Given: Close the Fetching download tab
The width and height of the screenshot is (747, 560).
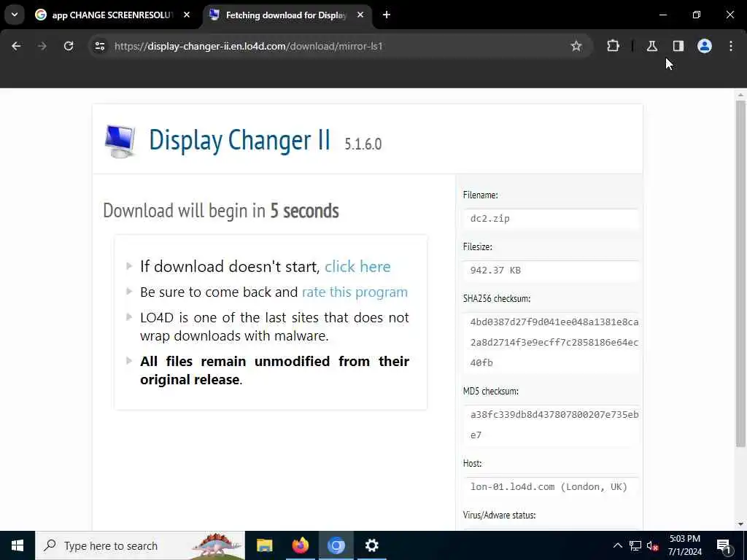Looking at the screenshot, I should (x=360, y=15).
